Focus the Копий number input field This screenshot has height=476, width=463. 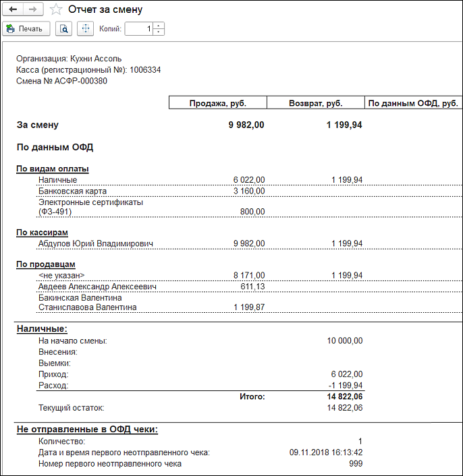[138, 29]
